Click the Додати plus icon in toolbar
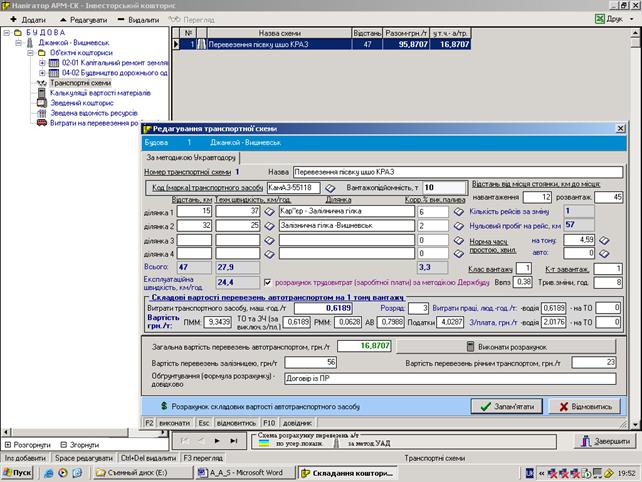642x482 pixels. click(11, 19)
